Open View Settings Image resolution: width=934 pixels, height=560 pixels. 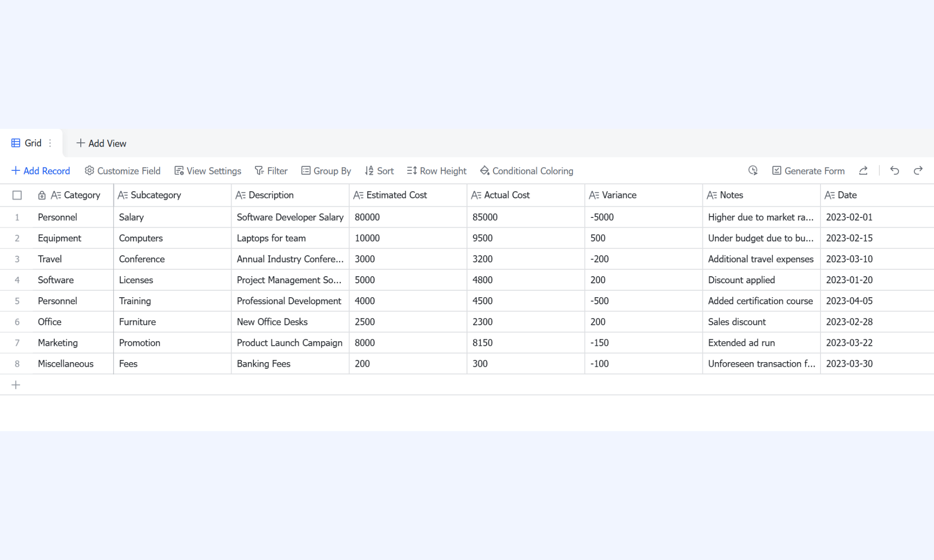click(208, 171)
